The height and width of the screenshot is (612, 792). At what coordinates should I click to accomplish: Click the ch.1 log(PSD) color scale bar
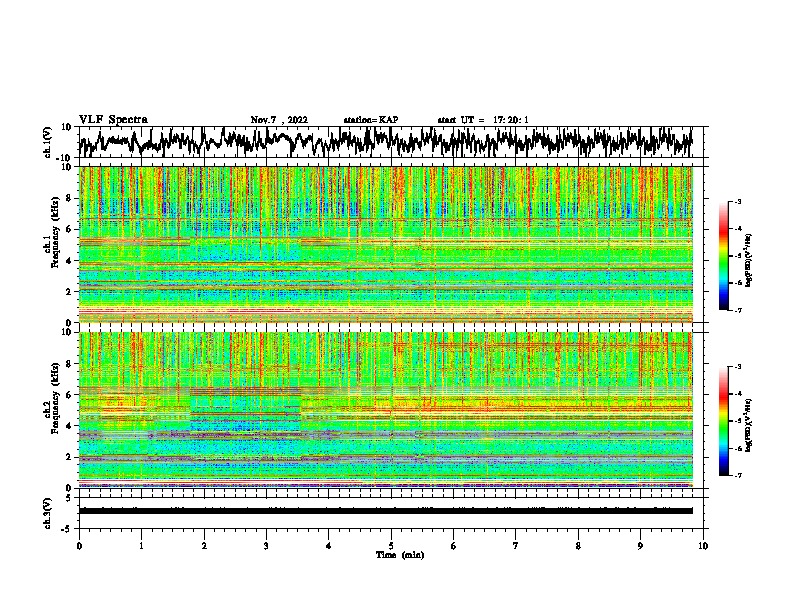tap(724, 256)
